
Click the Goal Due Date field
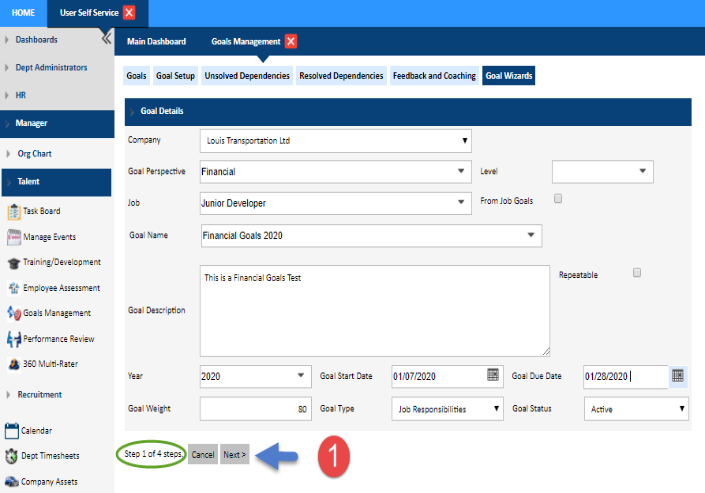click(x=625, y=376)
